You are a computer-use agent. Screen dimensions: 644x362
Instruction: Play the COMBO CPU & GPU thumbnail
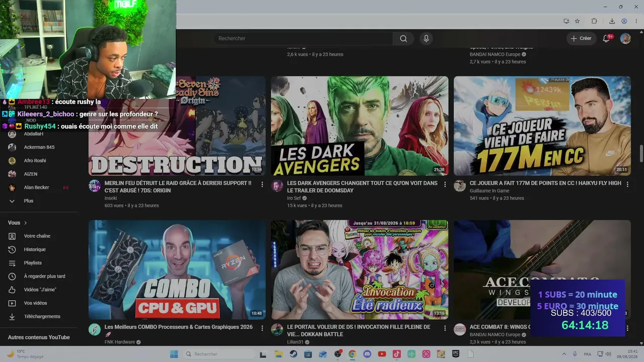click(x=177, y=269)
